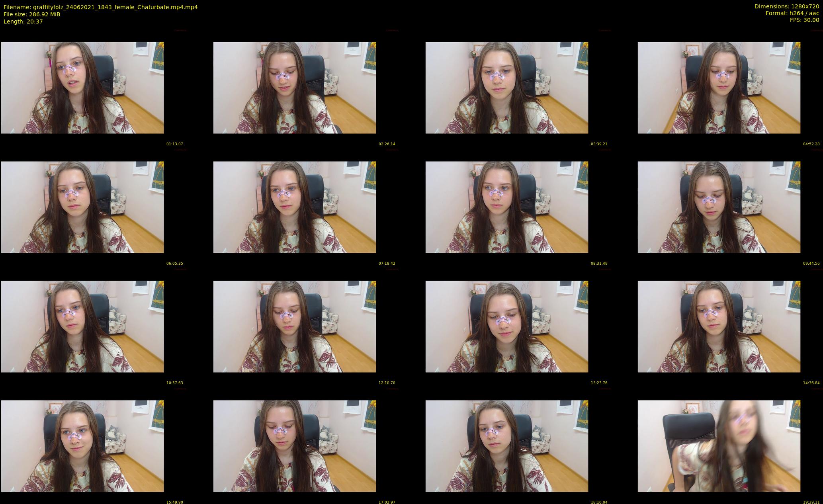823x504 pixels.
Task: Click the thumbnail timestamped 01:13.07
Action: [x=82, y=88]
